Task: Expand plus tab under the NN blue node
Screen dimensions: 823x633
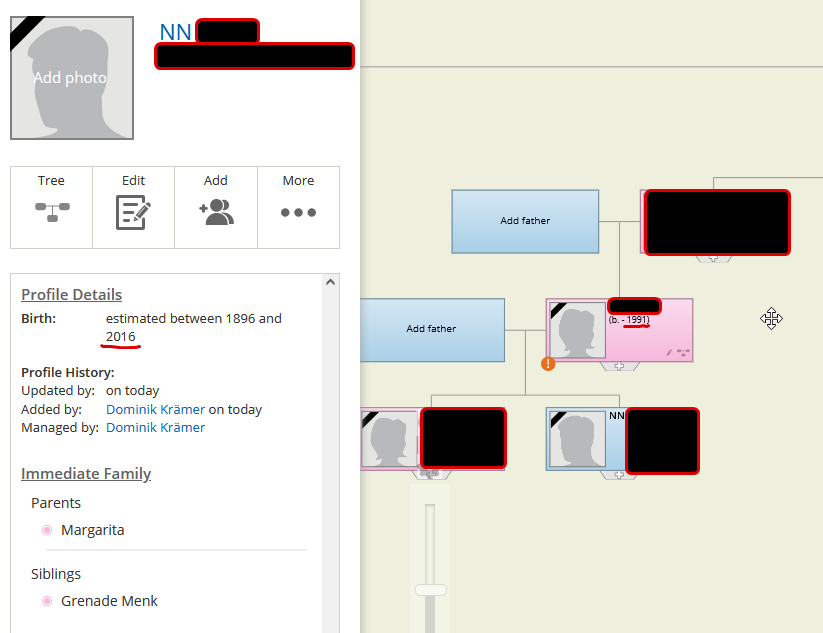Action: 619,475
